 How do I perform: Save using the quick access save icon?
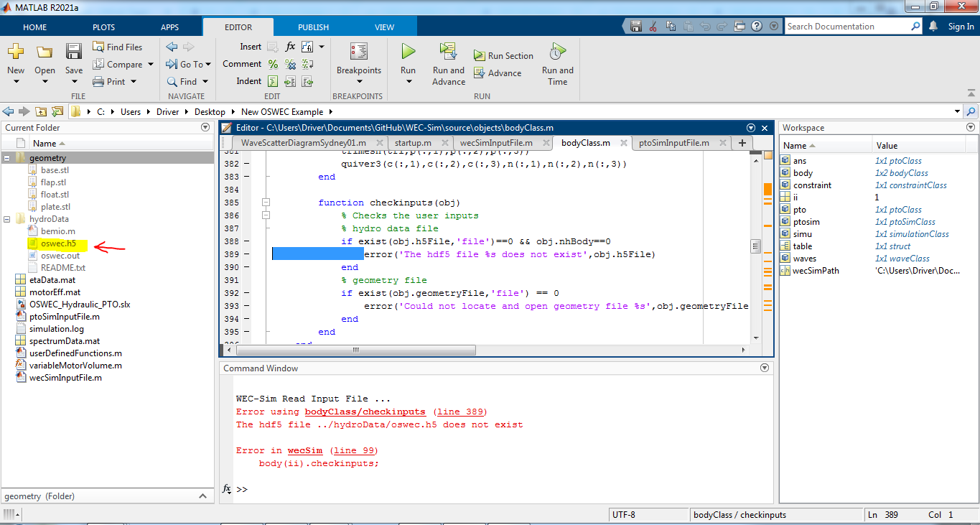635,25
